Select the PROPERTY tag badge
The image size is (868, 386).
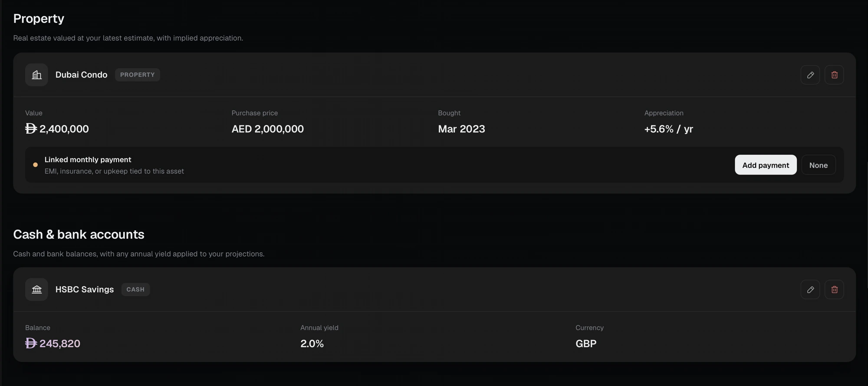tap(137, 75)
